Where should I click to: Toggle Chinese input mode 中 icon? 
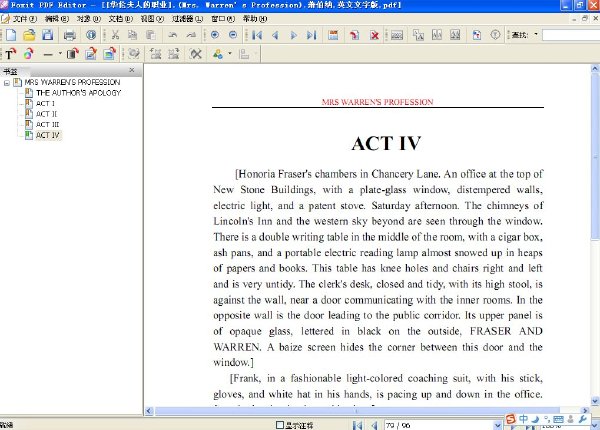[523, 419]
